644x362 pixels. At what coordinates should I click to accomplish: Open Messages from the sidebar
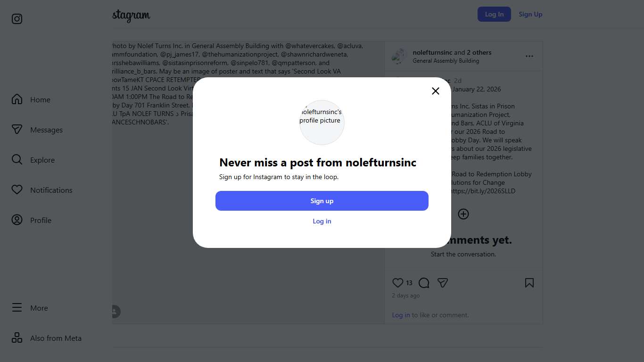pos(46,130)
